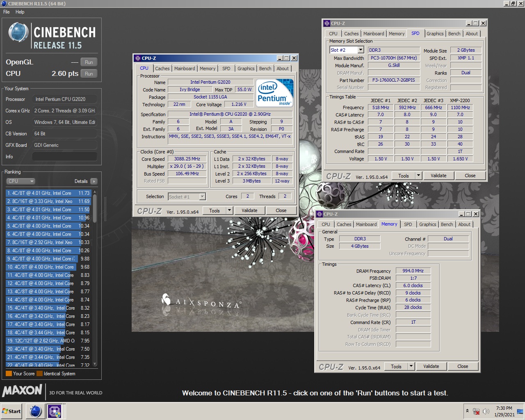Switch to Mainboard tab in CPU window
Viewport: 525px width, 420px height.
pyautogui.click(x=185, y=68)
